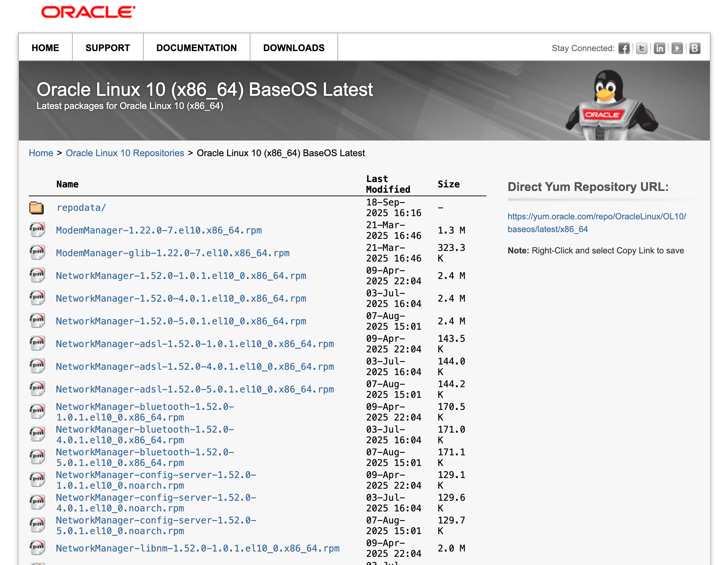Viewport: 728px width, 565px height.
Task: Open the Oracle Blog icon
Action: pyautogui.click(x=695, y=48)
